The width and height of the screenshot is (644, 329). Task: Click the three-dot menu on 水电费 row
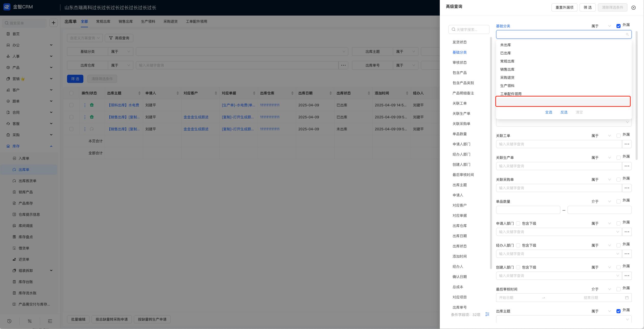click(85, 105)
